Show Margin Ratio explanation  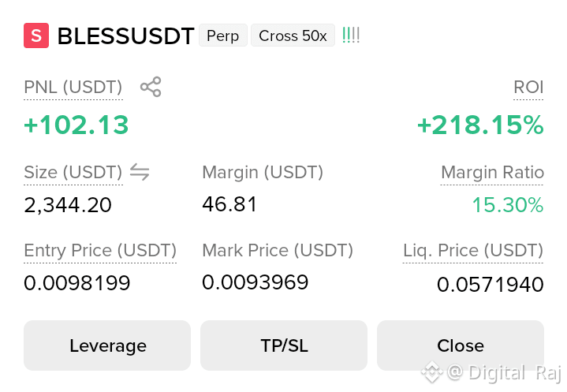(492, 173)
